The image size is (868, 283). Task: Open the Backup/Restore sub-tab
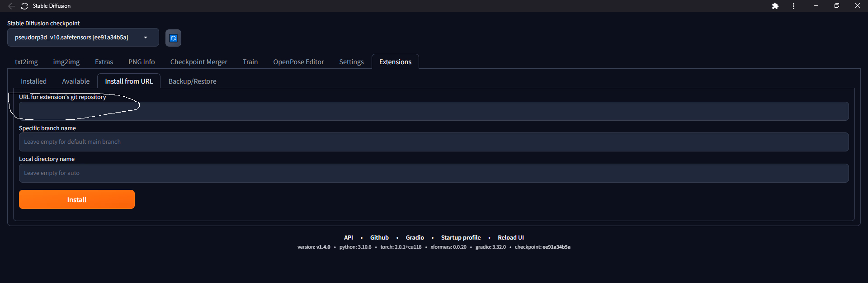192,81
